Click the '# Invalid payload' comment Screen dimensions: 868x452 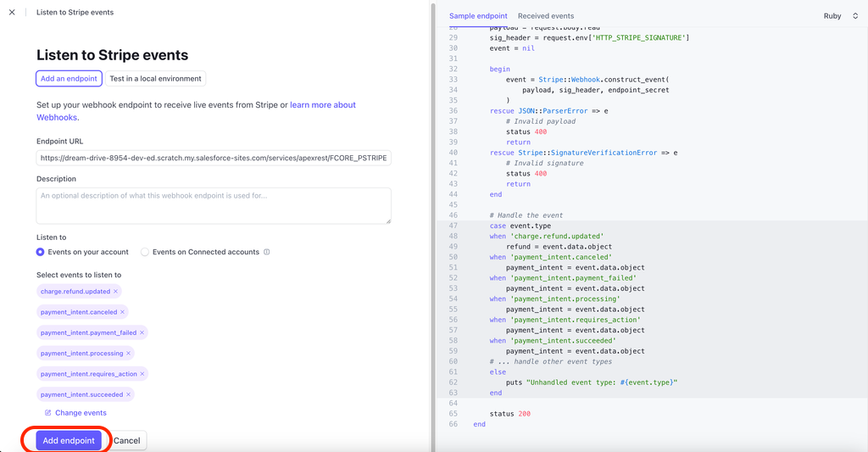(x=540, y=121)
